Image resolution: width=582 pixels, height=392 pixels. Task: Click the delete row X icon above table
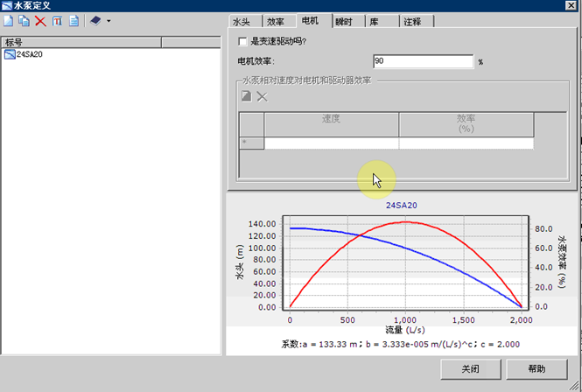coord(262,95)
